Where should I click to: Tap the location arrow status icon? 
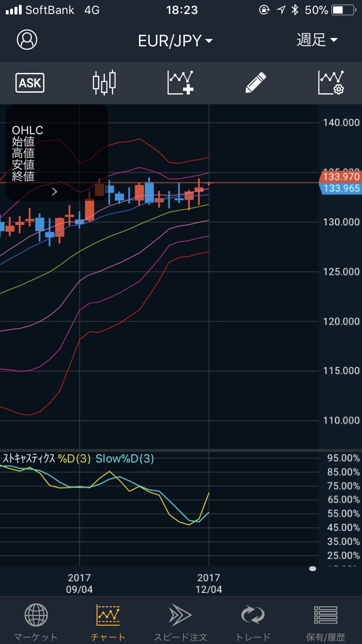click(x=281, y=10)
